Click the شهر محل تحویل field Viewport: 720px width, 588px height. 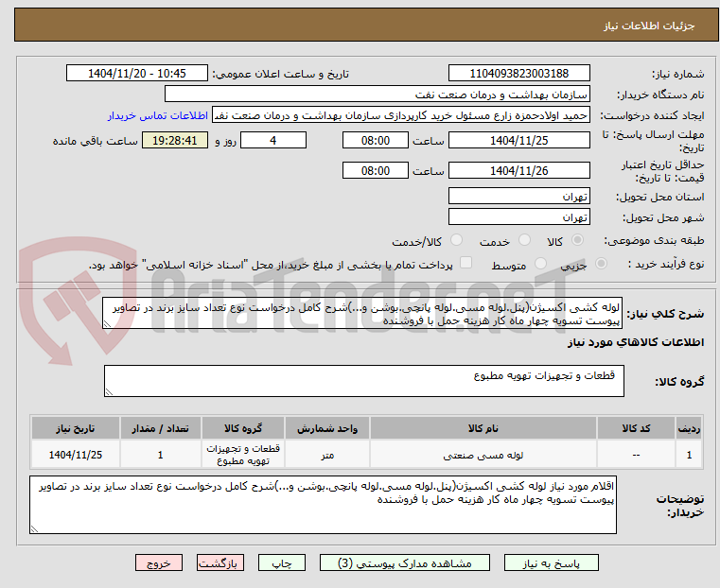[519, 216]
